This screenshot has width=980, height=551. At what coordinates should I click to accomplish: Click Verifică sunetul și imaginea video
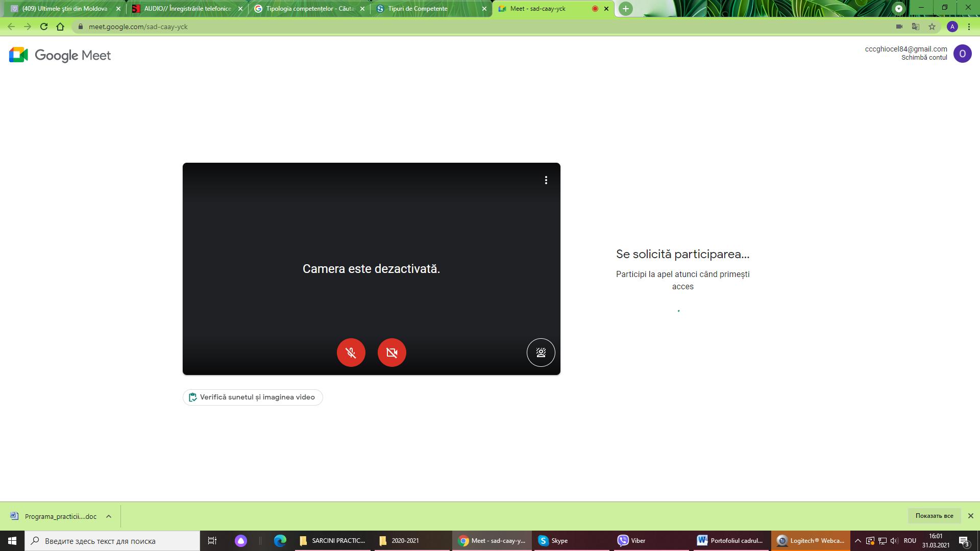pyautogui.click(x=253, y=397)
